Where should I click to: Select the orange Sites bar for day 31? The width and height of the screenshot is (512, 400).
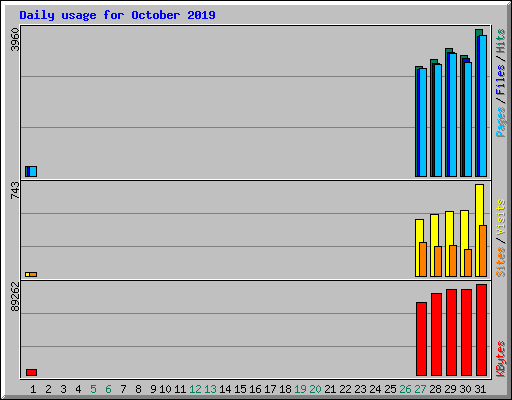483,251
